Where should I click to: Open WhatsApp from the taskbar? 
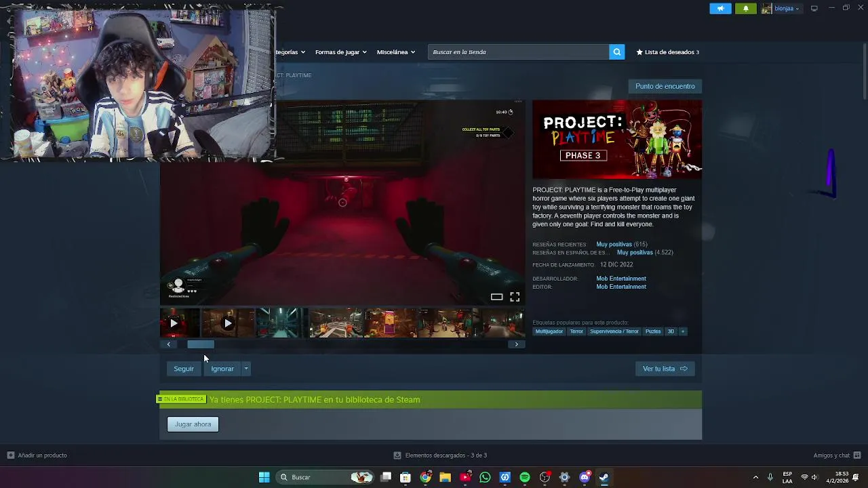click(485, 477)
